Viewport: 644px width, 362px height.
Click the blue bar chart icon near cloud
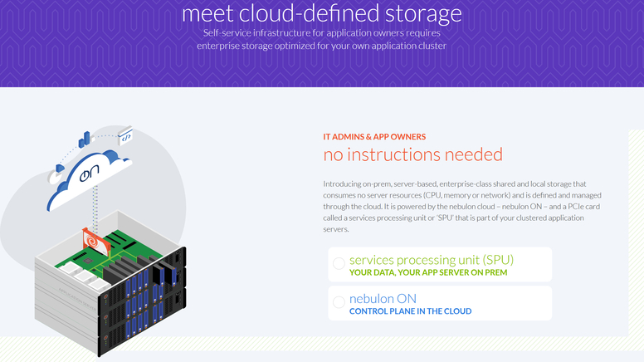[x=85, y=140]
